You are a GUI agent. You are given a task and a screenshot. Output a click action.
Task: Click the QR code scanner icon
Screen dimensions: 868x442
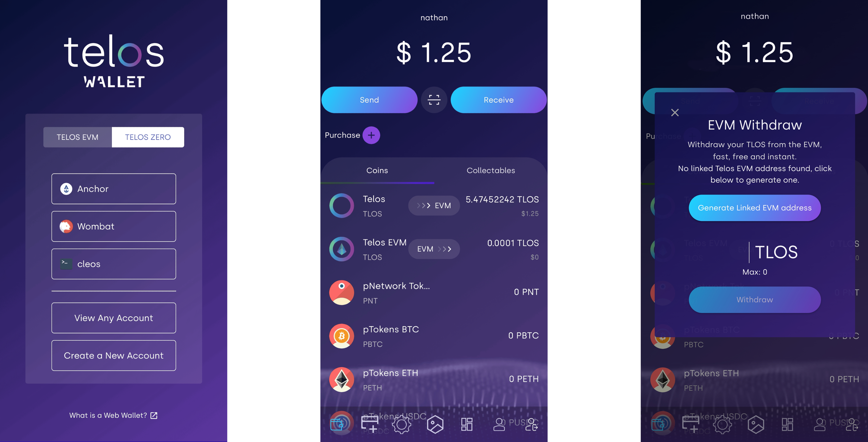434,100
